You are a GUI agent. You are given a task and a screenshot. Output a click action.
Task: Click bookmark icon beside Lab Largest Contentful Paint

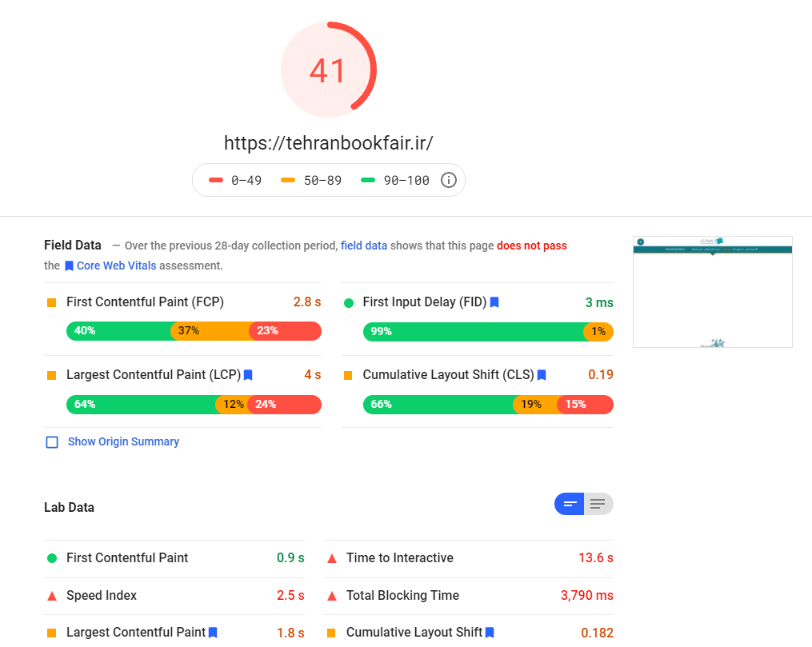(213, 633)
